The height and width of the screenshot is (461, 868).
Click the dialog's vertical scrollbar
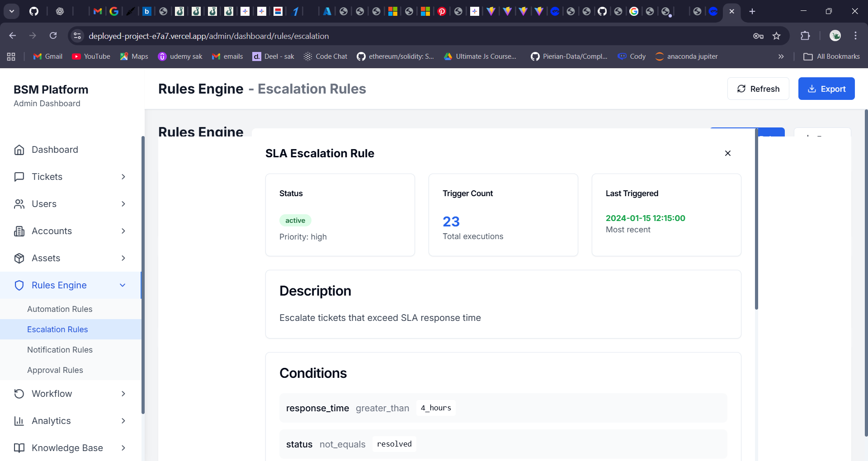[x=756, y=219]
